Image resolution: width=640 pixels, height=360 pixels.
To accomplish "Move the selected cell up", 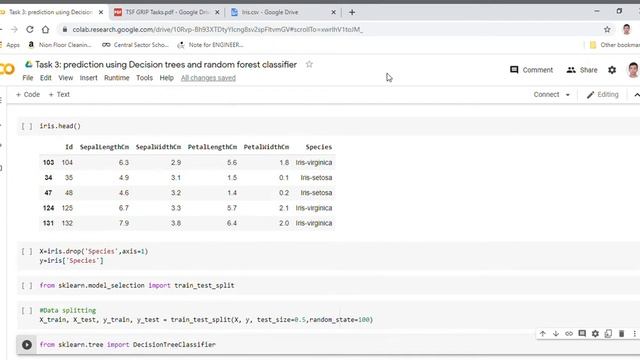I will [542, 333].
